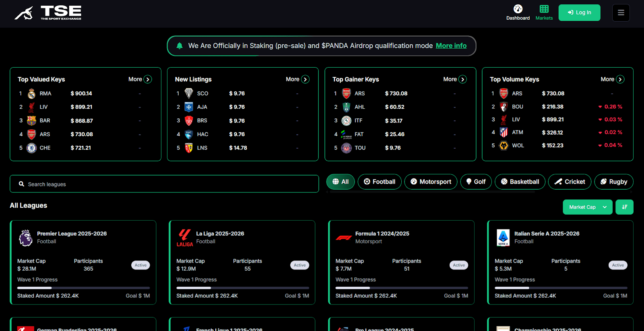The image size is (644, 331).
Task: Click the Real Madrid crest in Top Valued
Action: click(31, 94)
